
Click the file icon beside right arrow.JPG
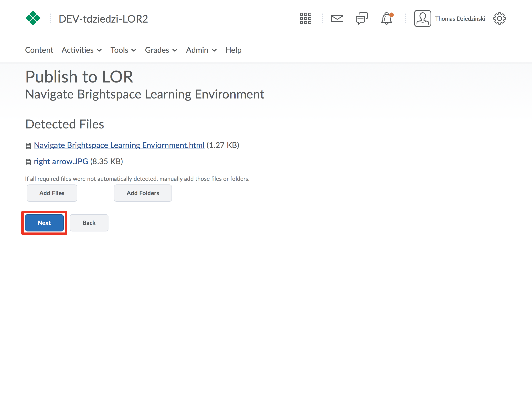[x=28, y=162]
